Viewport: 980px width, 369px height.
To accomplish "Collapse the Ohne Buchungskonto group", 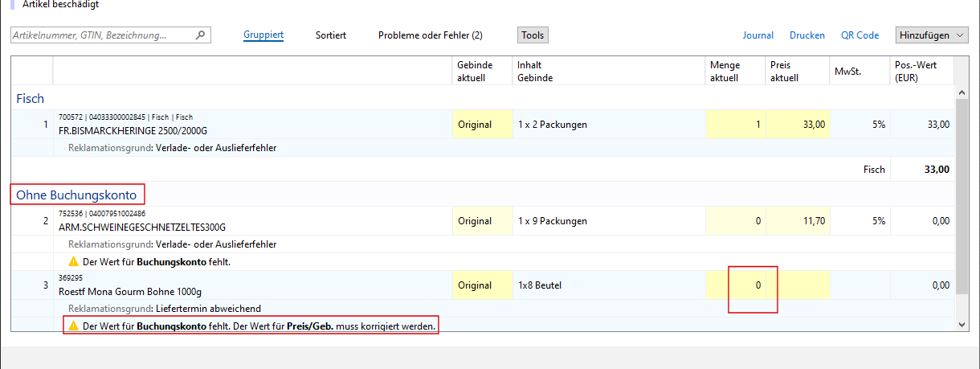I will click(x=78, y=195).
